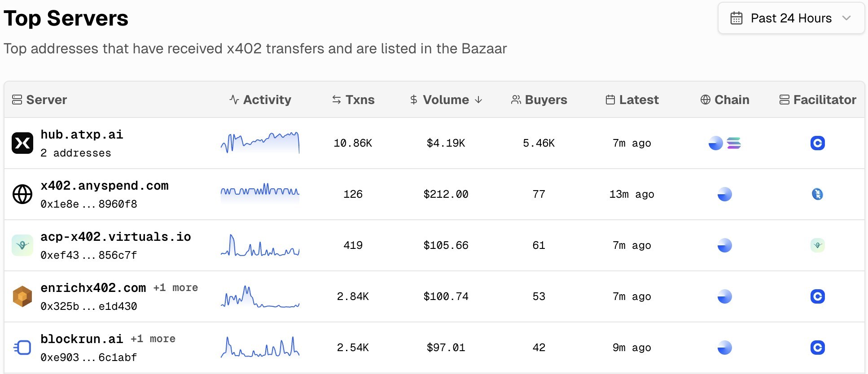Image resolution: width=868 pixels, height=374 pixels.
Task: Open the Past 24 Hours time range dropdown
Action: [x=791, y=18]
